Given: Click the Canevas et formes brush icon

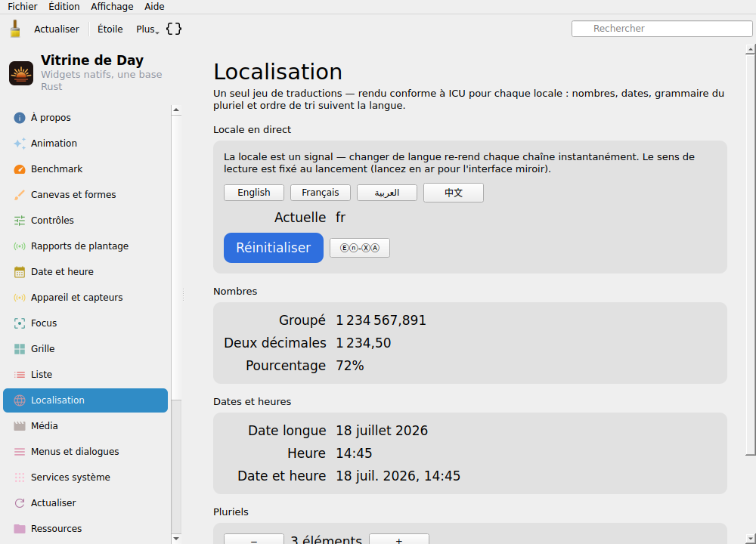Looking at the screenshot, I should coord(20,195).
